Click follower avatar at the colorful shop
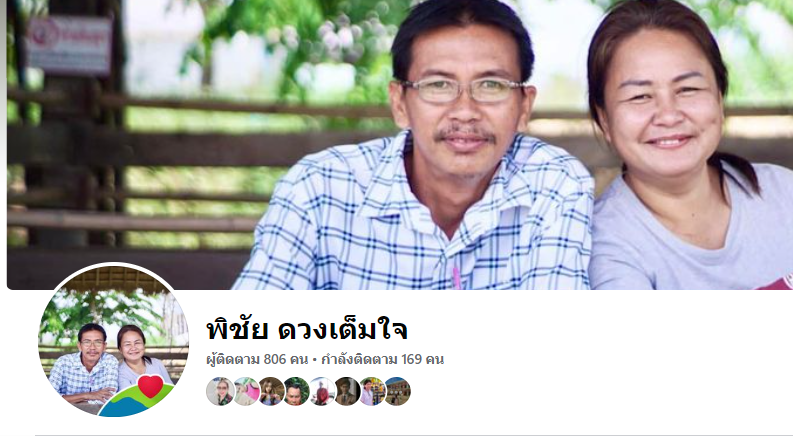The image size is (793, 443). pos(372,391)
